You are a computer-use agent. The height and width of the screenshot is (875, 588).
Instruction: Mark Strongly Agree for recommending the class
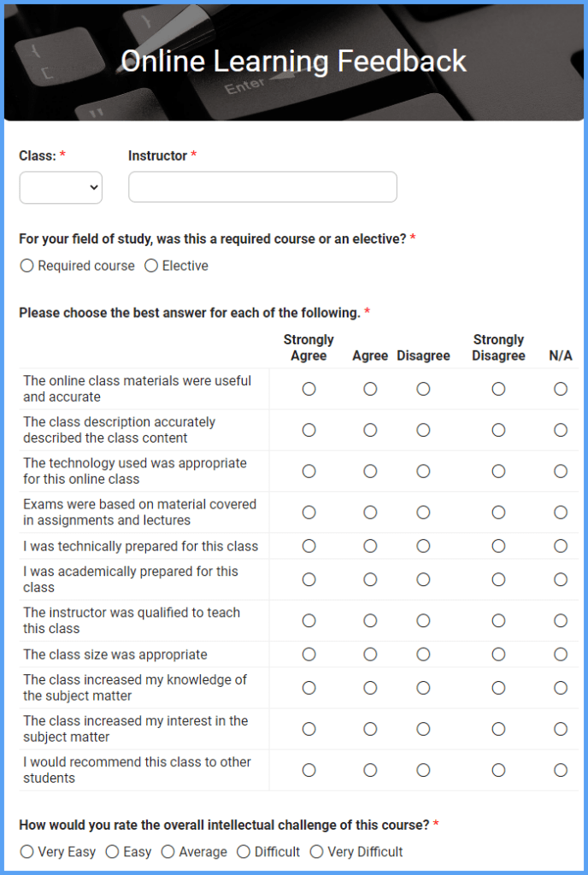click(x=309, y=769)
